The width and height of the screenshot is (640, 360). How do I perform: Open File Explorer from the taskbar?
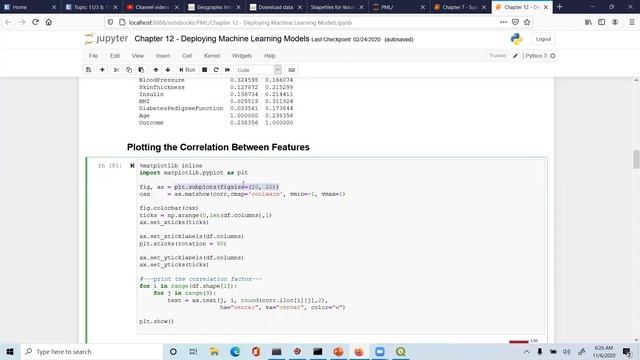click(x=214, y=351)
